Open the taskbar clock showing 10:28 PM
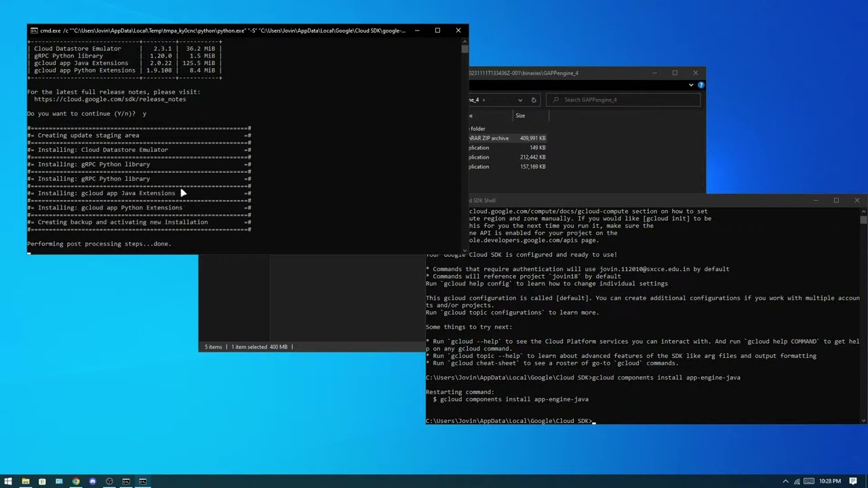 click(830, 481)
